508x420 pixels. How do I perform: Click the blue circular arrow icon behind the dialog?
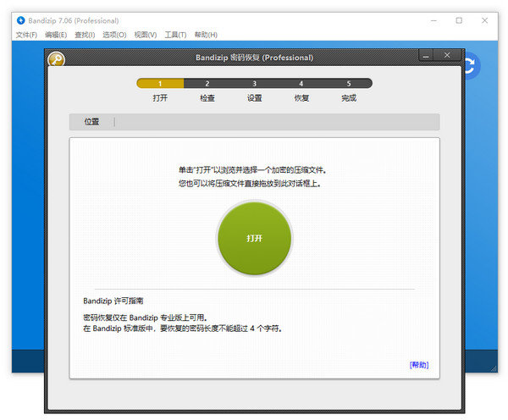pos(471,65)
